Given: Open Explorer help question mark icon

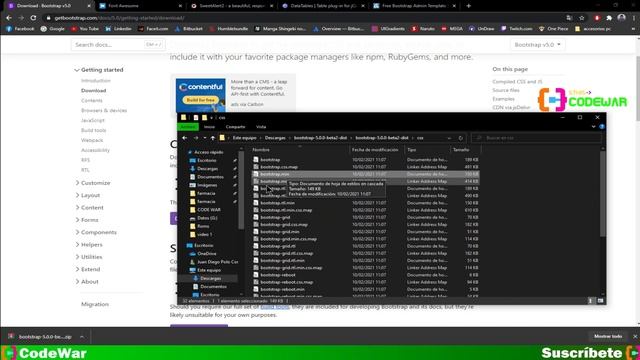Looking at the screenshot, I should (x=601, y=127).
